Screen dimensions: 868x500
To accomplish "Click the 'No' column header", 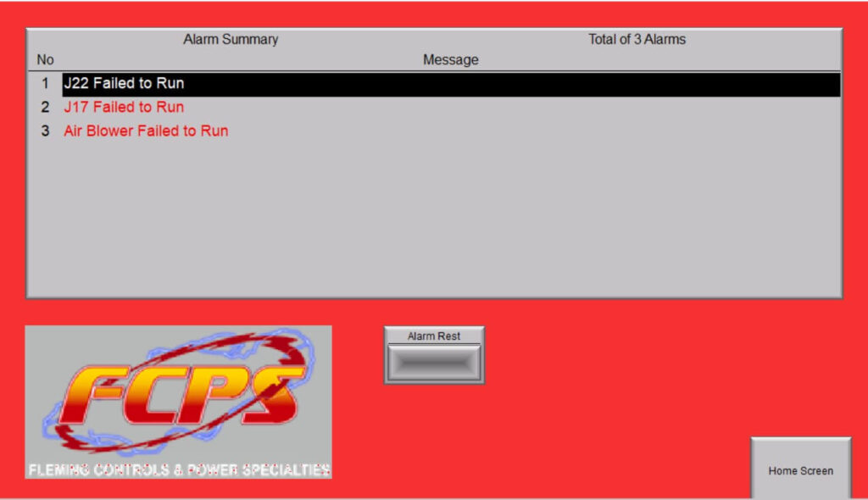I will click(45, 60).
